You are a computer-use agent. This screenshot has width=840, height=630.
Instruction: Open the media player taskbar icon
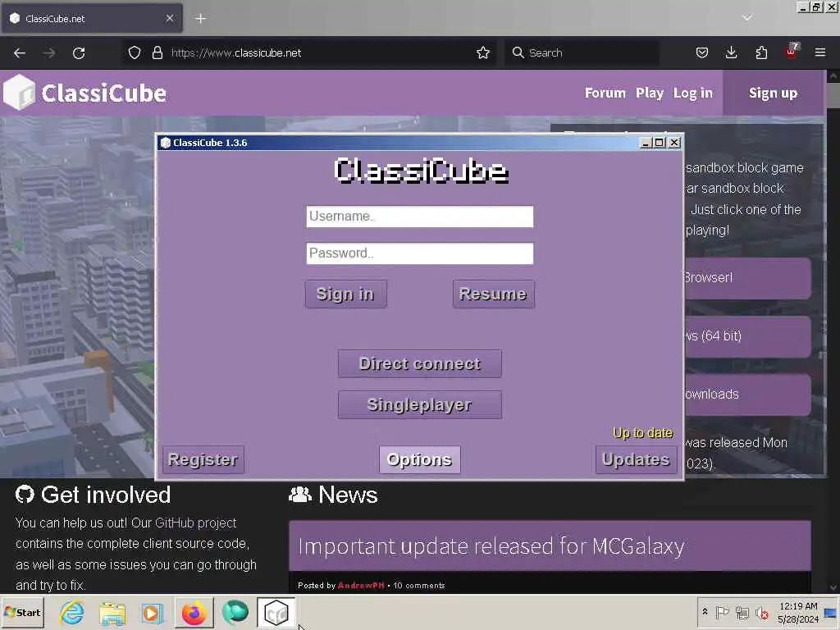pos(152,612)
